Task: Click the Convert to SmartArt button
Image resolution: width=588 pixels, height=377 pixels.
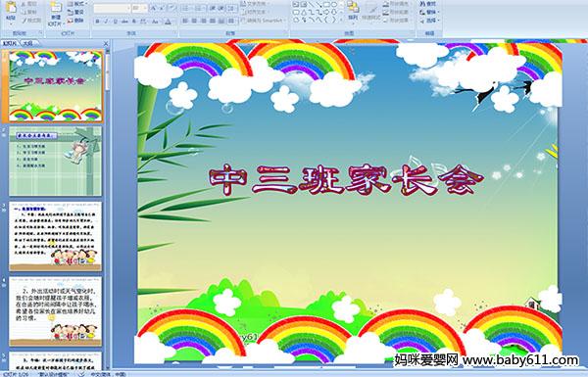Action: click(264, 21)
